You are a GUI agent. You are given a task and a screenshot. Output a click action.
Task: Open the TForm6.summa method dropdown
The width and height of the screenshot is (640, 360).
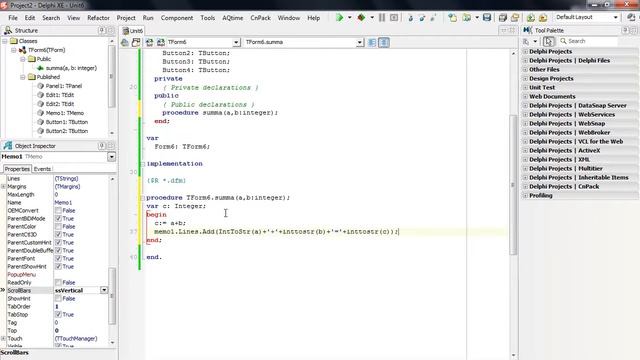360,42
